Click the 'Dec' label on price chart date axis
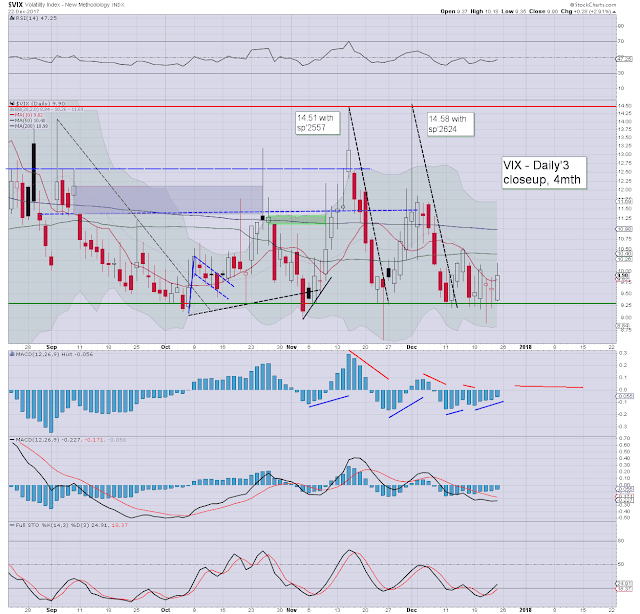The width and height of the screenshot is (640, 614). (x=411, y=347)
